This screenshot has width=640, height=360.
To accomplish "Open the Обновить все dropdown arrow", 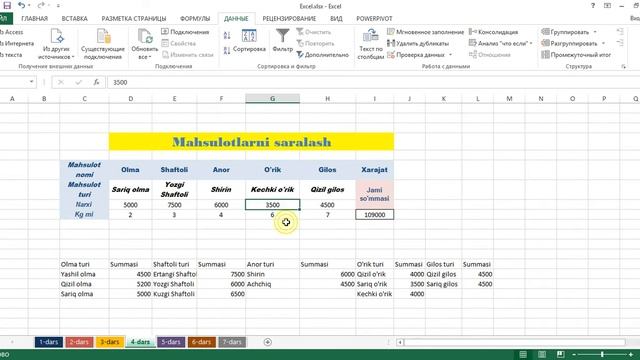I will (x=150, y=57).
